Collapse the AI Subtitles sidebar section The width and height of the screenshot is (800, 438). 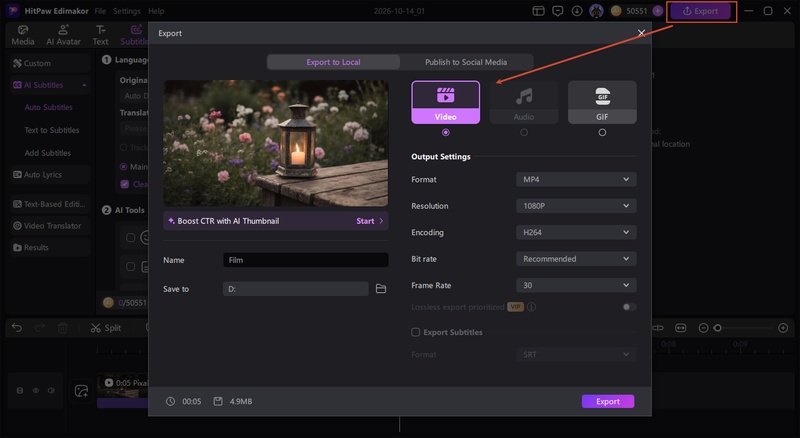[84, 85]
